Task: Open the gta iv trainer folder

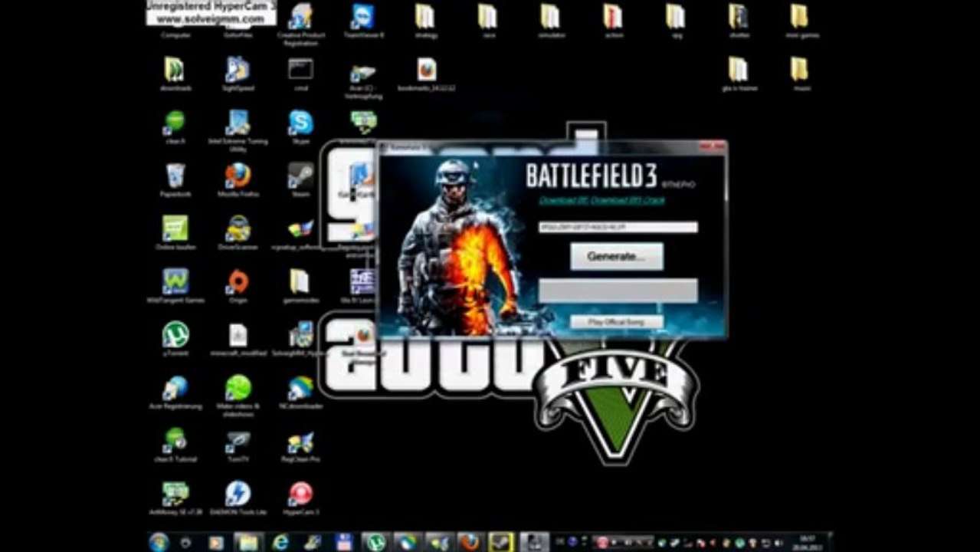Action: pos(738,74)
